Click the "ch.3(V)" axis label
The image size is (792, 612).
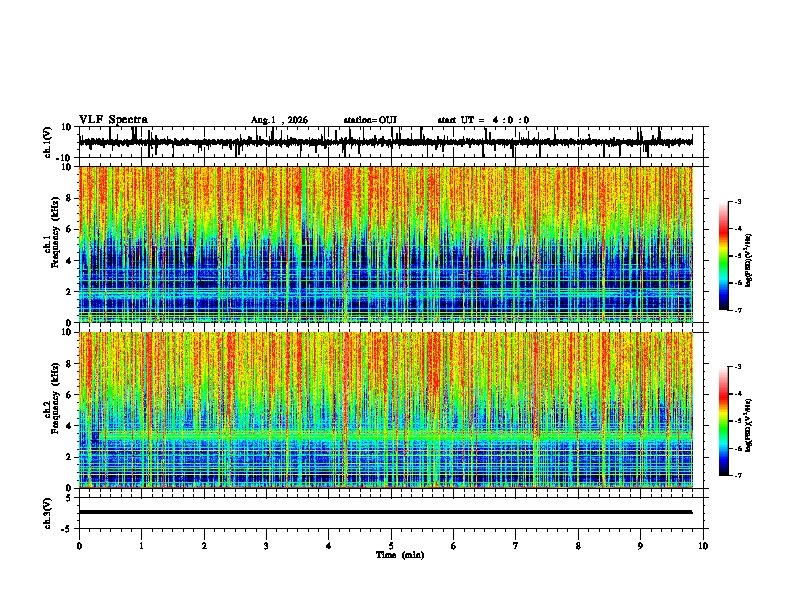click(48, 513)
